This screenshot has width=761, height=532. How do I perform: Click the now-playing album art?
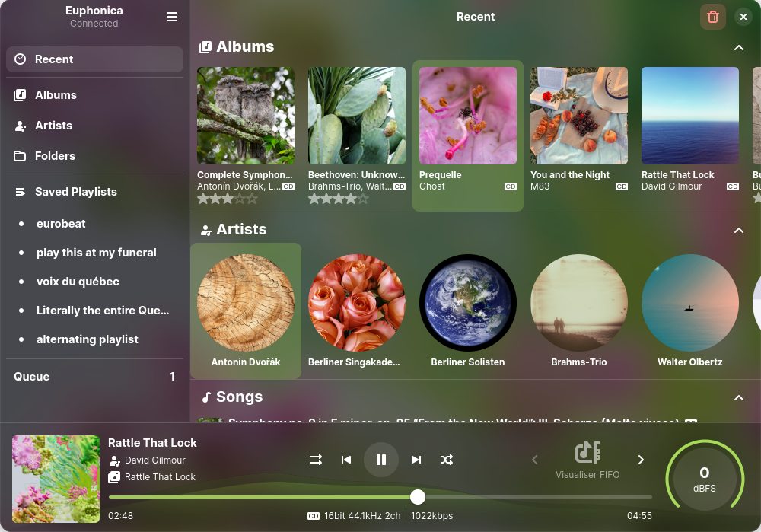[x=56, y=479]
